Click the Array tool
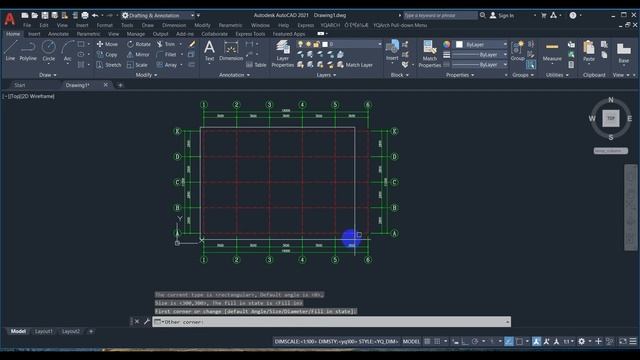 [x=167, y=65]
